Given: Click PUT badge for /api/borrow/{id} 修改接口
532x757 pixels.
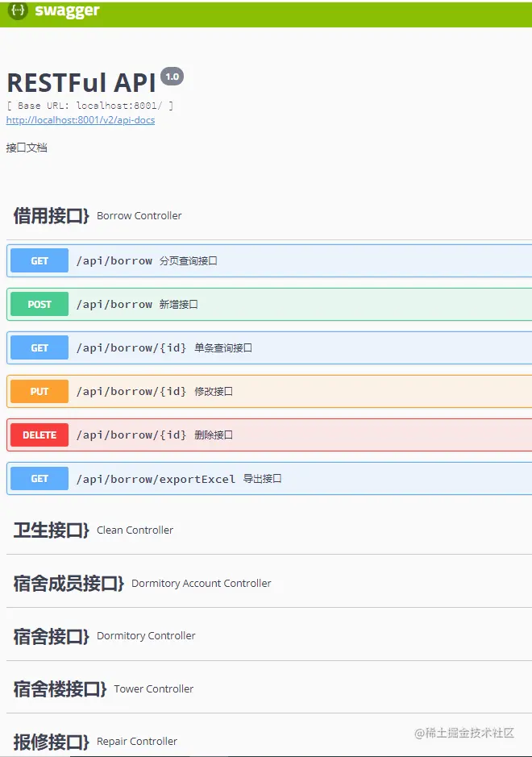Looking at the screenshot, I should (39, 391).
